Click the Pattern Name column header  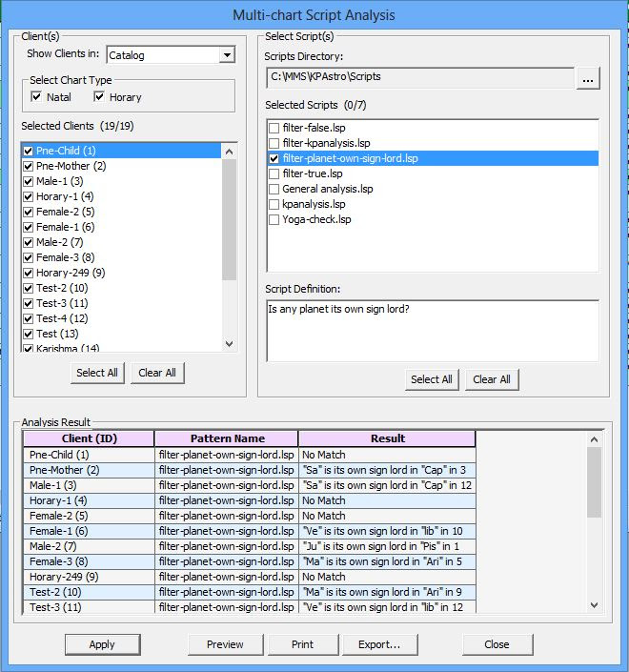(x=227, y=438)
